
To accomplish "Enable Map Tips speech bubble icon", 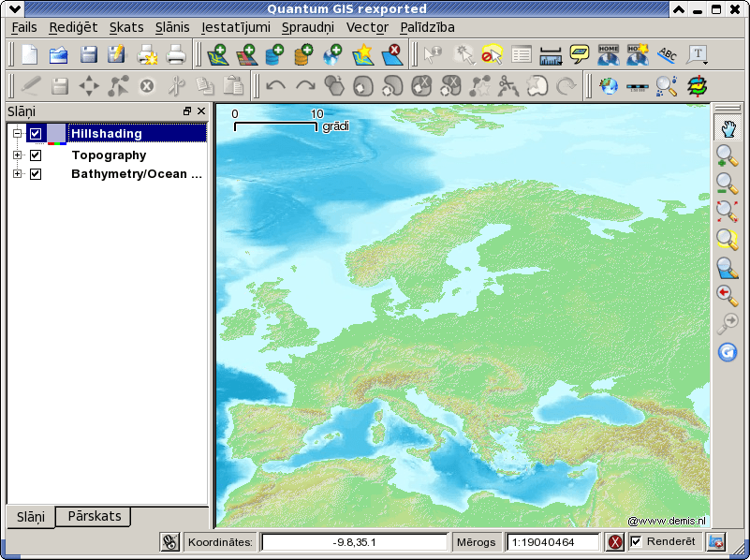I will click(x=580, y=54).
